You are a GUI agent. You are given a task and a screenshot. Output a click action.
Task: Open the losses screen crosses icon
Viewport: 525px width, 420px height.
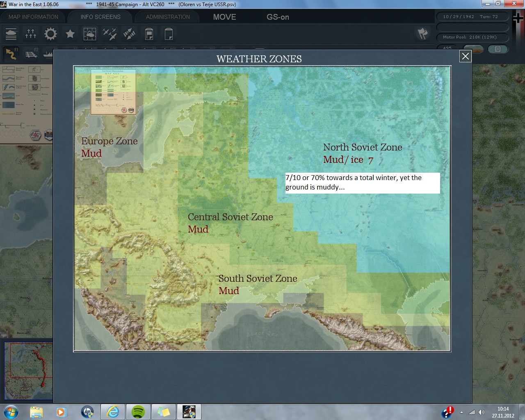[31, 34]
